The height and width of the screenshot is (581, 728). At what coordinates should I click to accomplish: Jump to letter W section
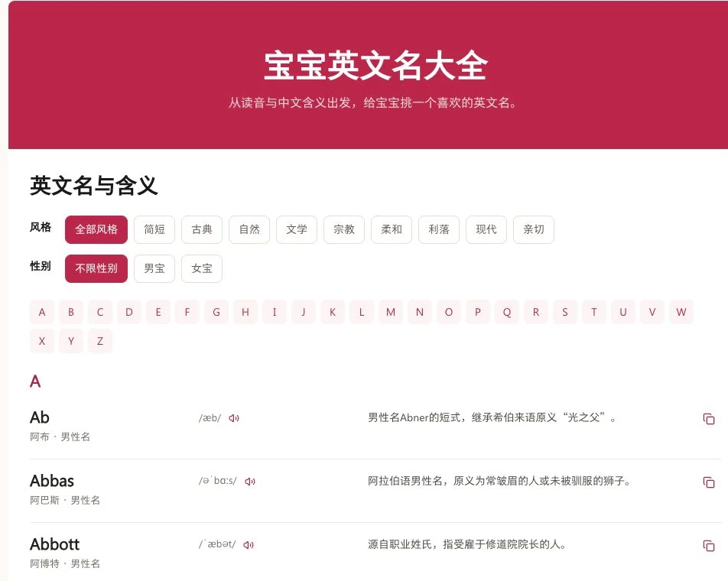point(681,312)
